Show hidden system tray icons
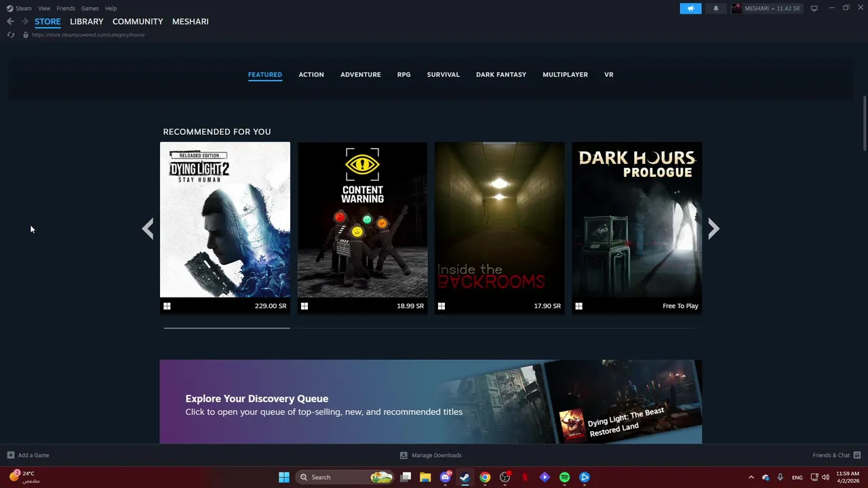The width and height of the screenshot is (868, 488). click(751, 477)
